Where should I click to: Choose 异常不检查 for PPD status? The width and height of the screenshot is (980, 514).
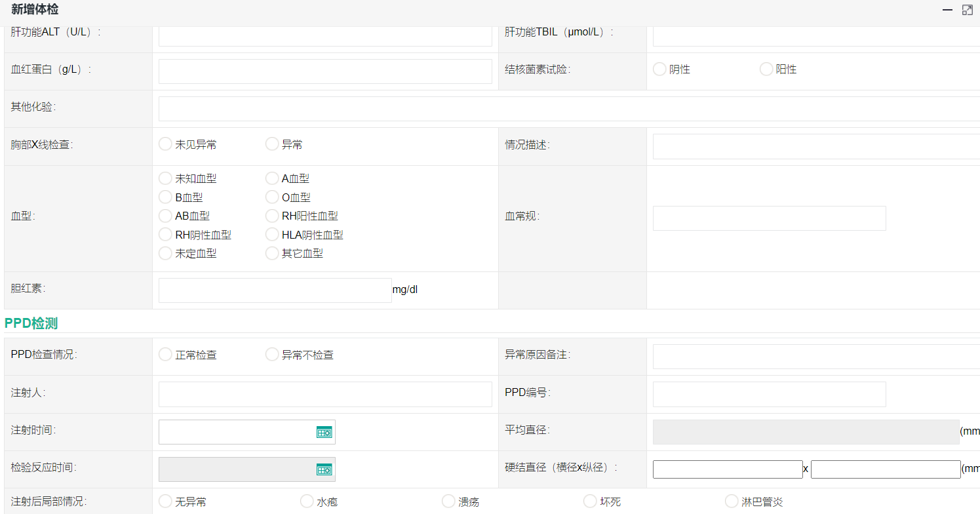[272, 355]
